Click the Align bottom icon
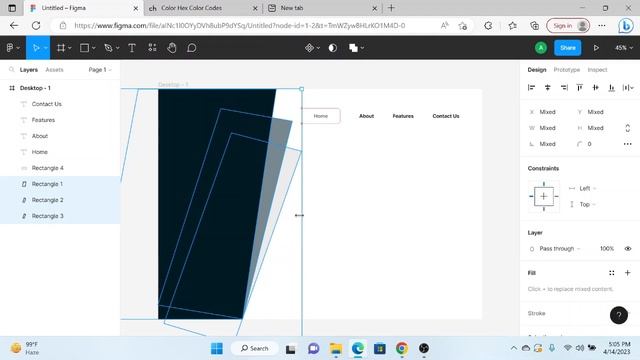The width and height of the screenshot is (640, 360). pyautogui.click(x=611, y=87)
